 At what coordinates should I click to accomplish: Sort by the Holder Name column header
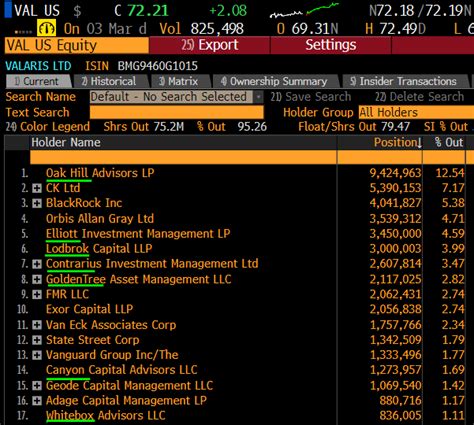[66, 143]
